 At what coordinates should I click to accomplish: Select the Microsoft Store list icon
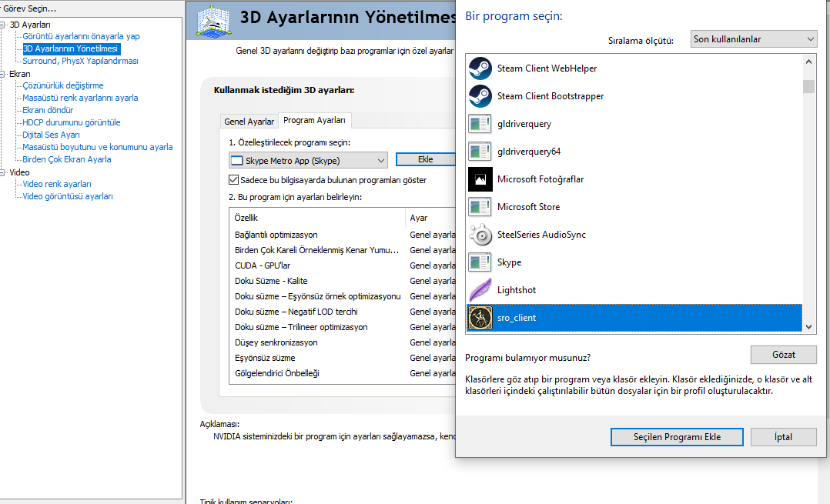(480, 207)
